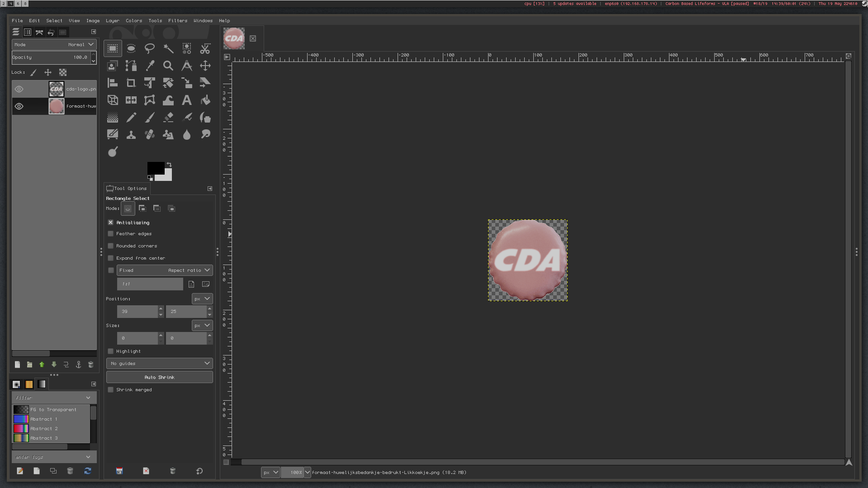Select the Color Picker eyedropper tool
Screen dimensions: 868x488
click(x=150, y=66)
